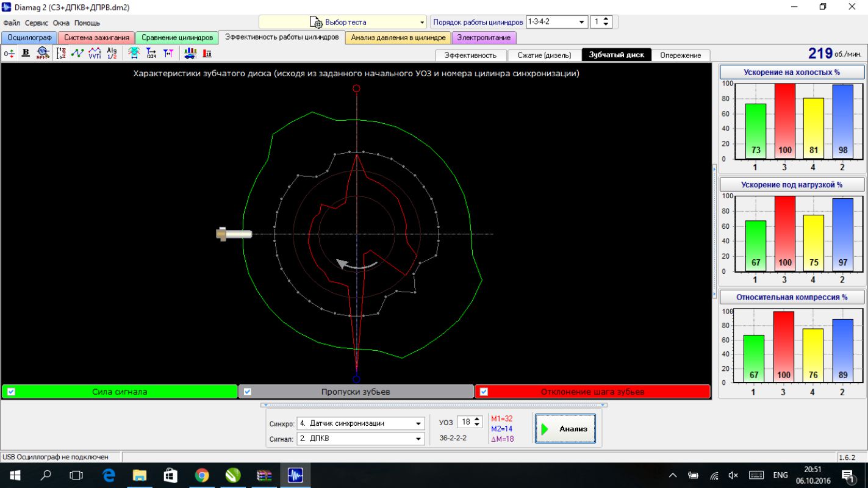Open the Опережение sub-tab
868x488 pixels.
point(681,55)
